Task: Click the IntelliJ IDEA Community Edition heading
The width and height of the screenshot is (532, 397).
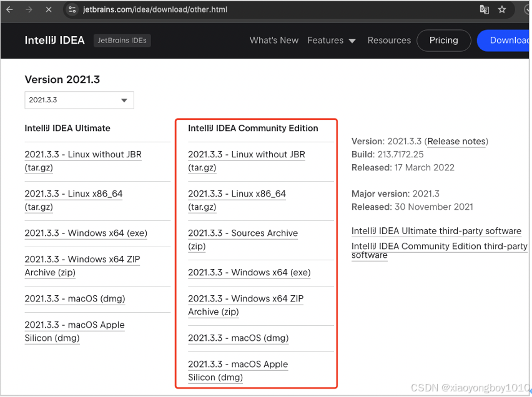Action: tap(253, 128)
